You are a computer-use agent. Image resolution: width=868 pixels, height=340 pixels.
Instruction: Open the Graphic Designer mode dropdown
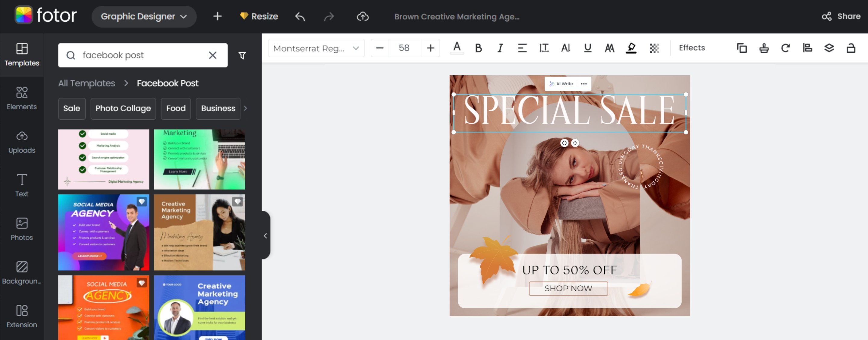coord(143,16)
